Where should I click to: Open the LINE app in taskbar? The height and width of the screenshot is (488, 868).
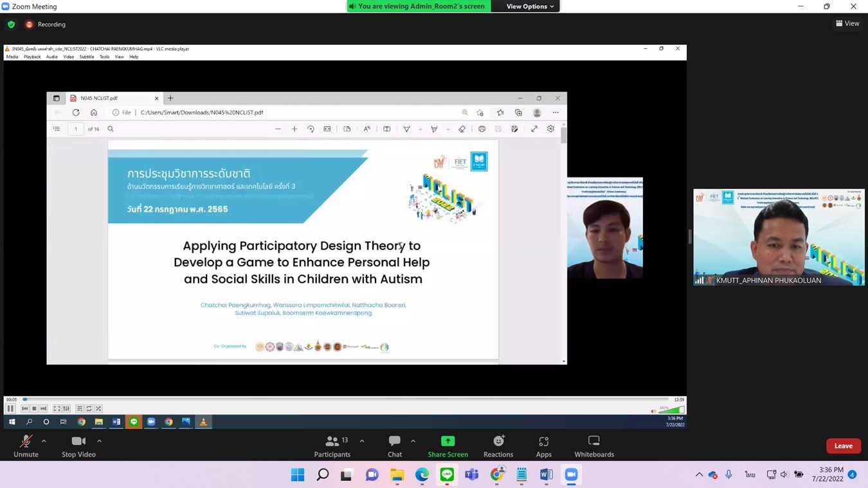click(447, 474)
